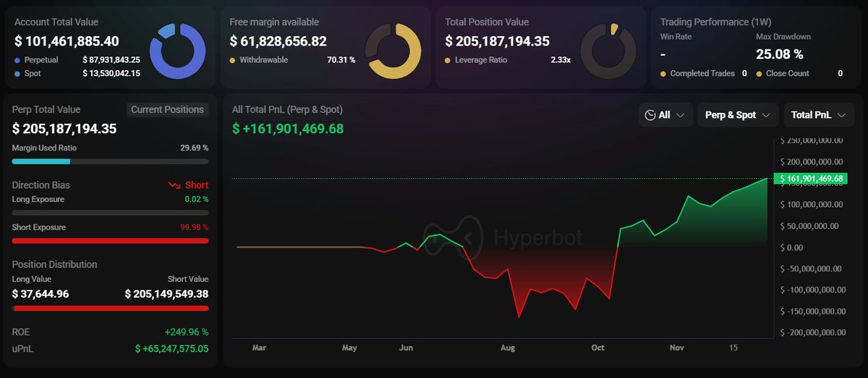Click the Margin Used Ratio progress bar

[x=110, y=161]
